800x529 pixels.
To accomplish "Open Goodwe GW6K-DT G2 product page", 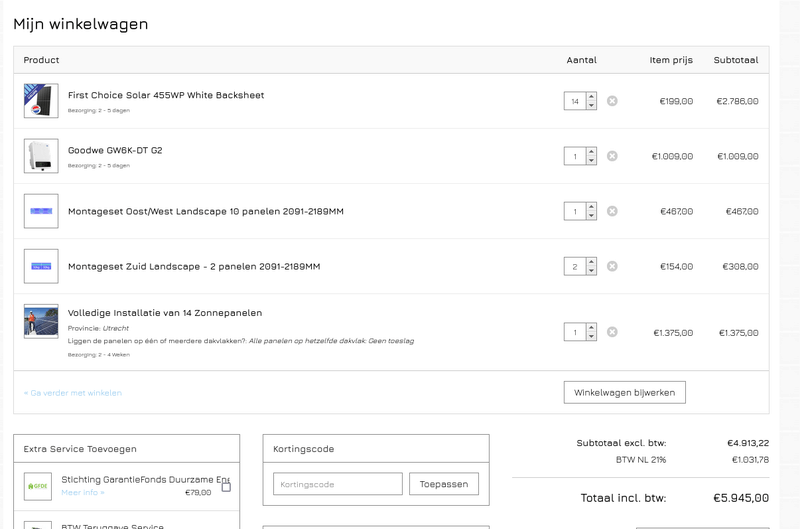I will point(115,150).
